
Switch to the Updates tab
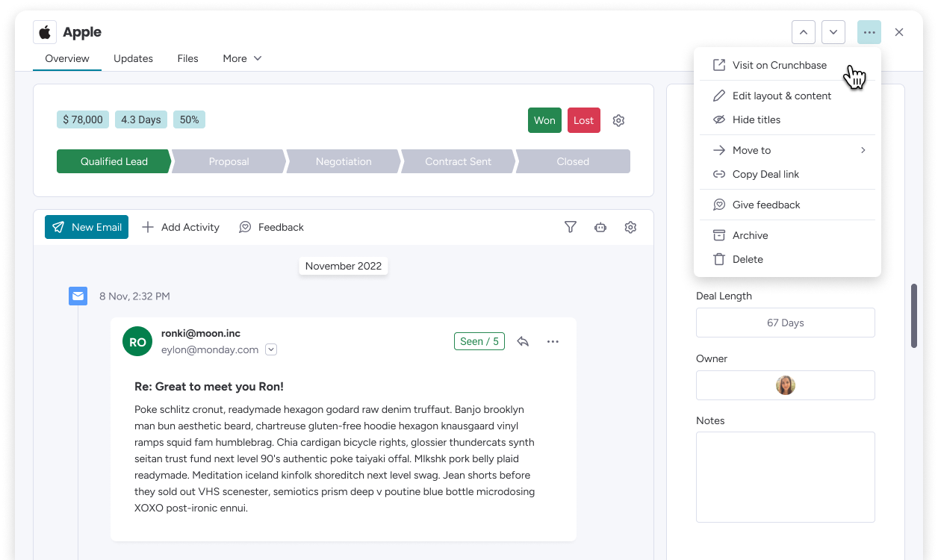[x=133, y=58]
